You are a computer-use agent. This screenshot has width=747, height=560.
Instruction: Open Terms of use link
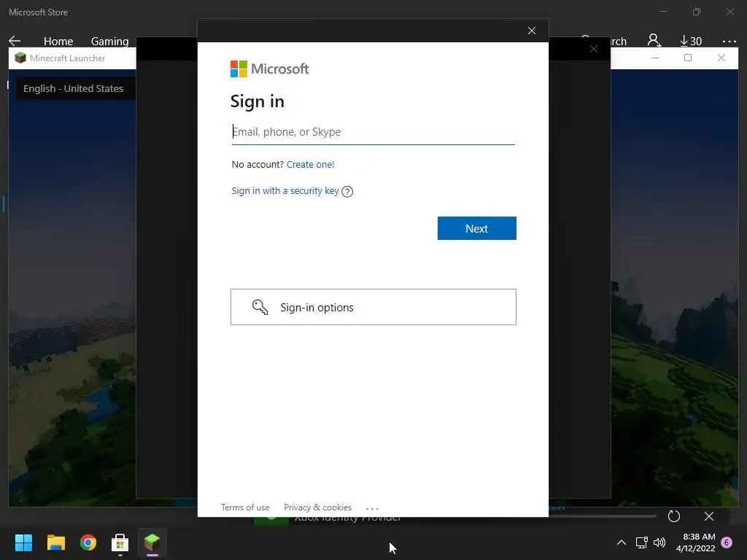(245, 507)
